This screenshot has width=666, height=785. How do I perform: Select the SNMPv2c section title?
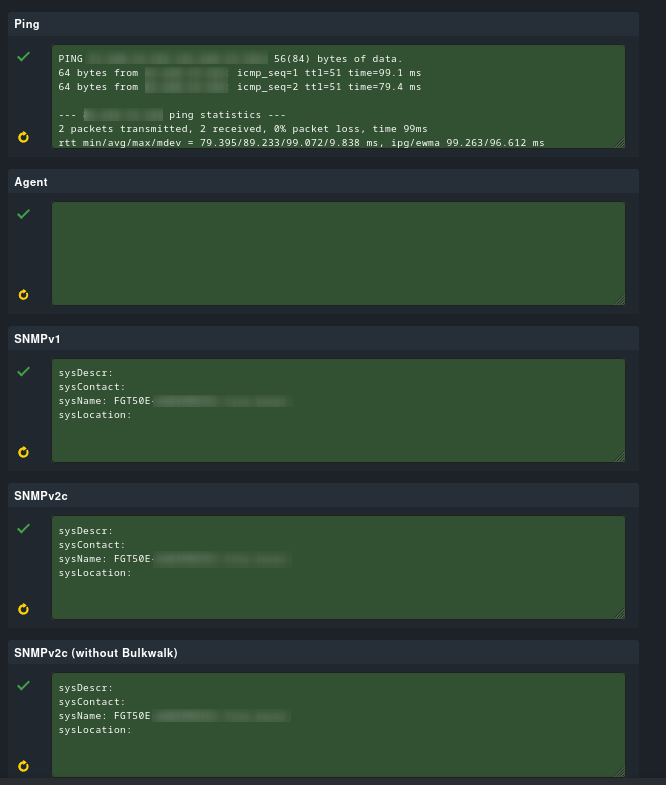(x=41, y=496)
